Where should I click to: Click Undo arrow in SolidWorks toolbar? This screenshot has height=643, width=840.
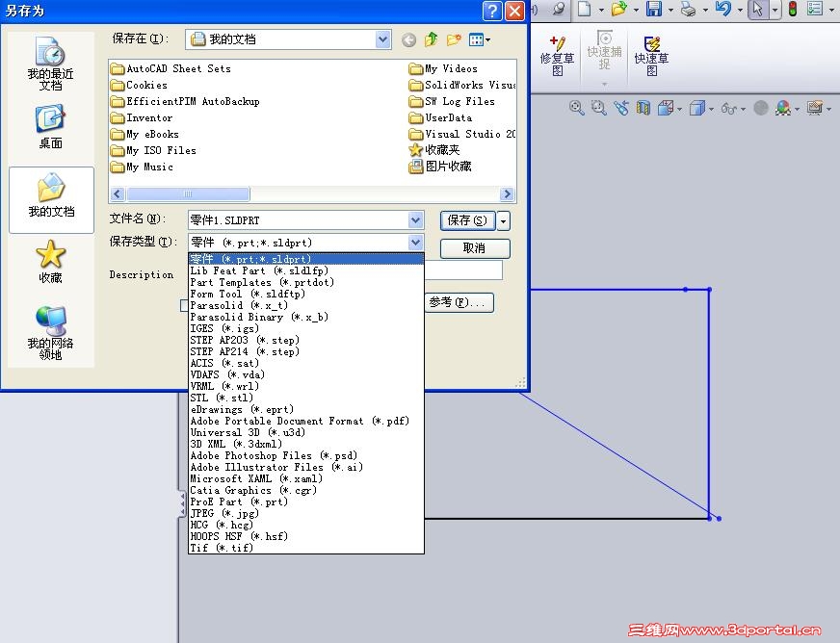click(723, 9)
